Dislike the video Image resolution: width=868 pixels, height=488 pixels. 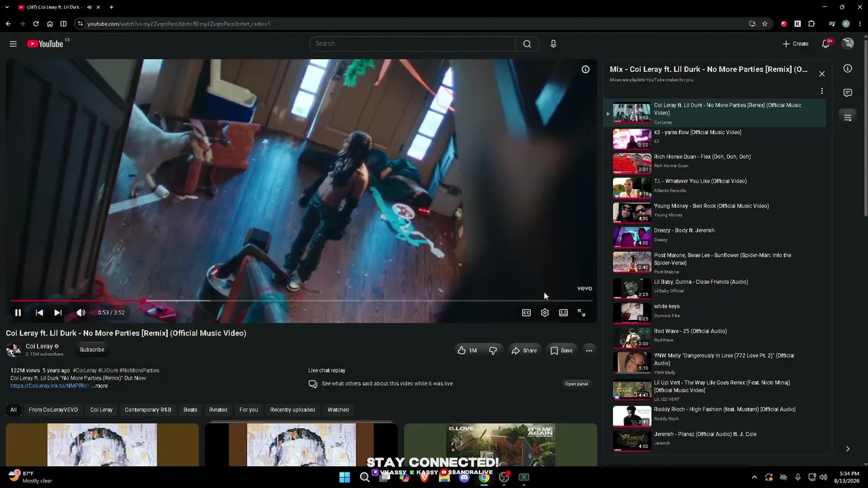click(493, 350)
